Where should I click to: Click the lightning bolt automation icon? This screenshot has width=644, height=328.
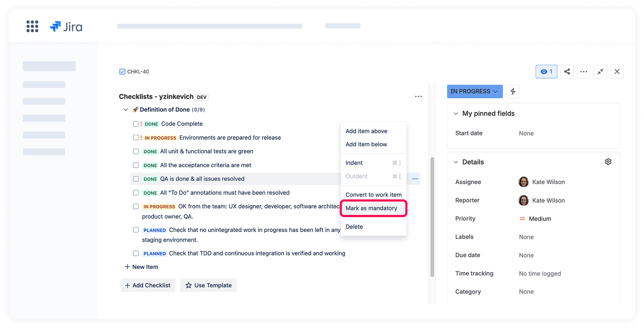pos(513,91)
